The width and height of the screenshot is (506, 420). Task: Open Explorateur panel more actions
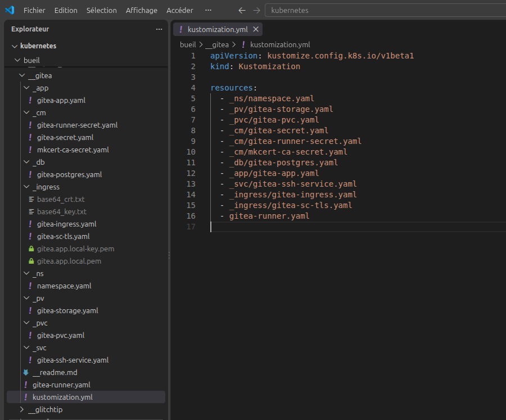[159, 29]
